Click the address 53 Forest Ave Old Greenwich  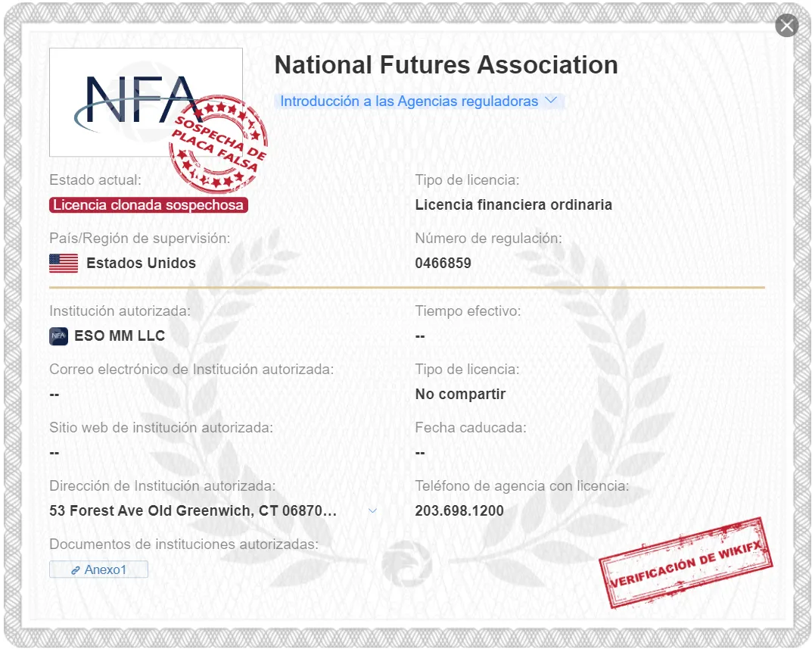193,510
